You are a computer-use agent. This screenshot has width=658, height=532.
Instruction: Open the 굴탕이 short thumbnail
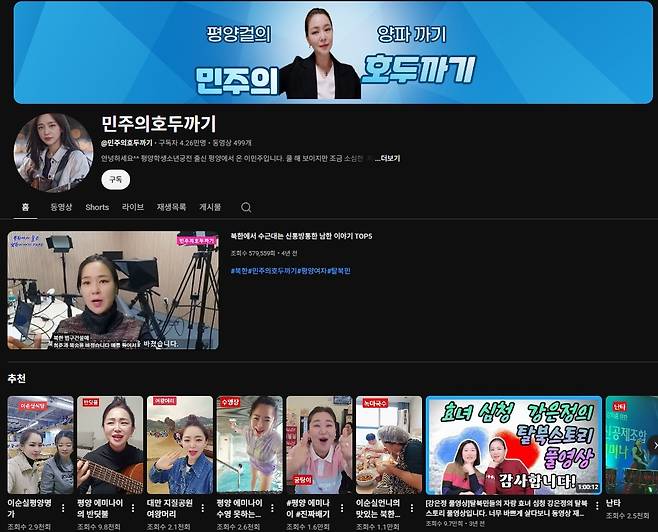coord(319,445)
